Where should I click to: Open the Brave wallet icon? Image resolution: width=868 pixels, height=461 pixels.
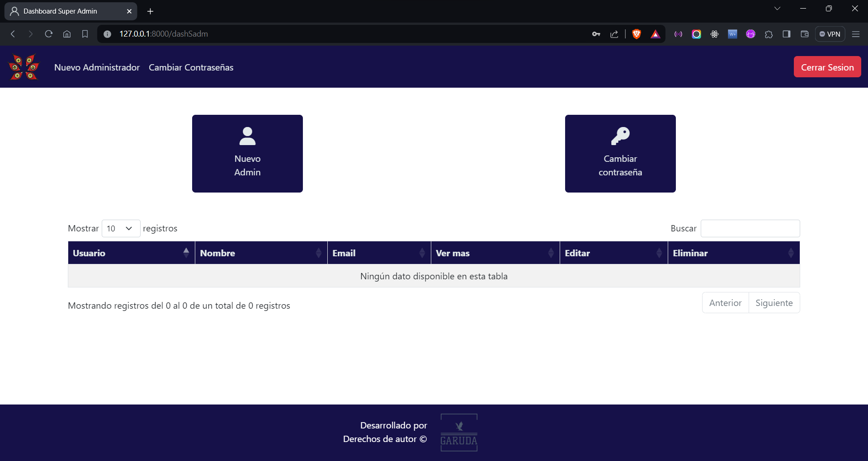805,34
